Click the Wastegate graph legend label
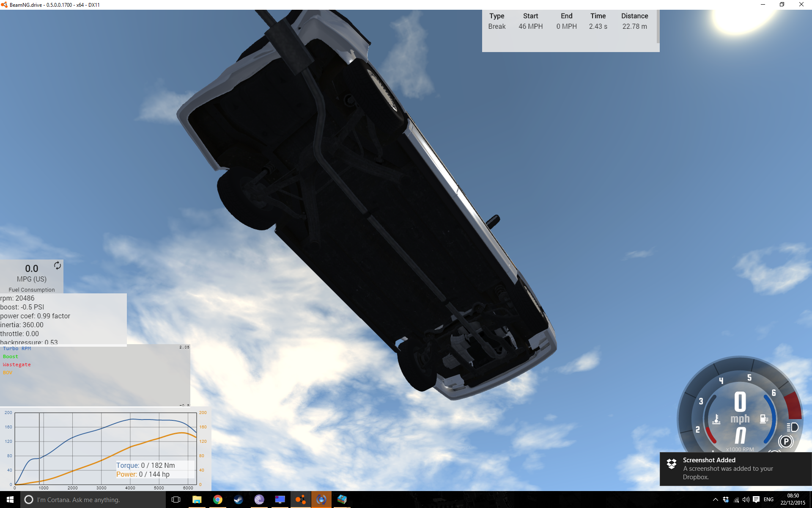Image resolution: width=812 pixels, height=508 pixels. coord(17,364)
